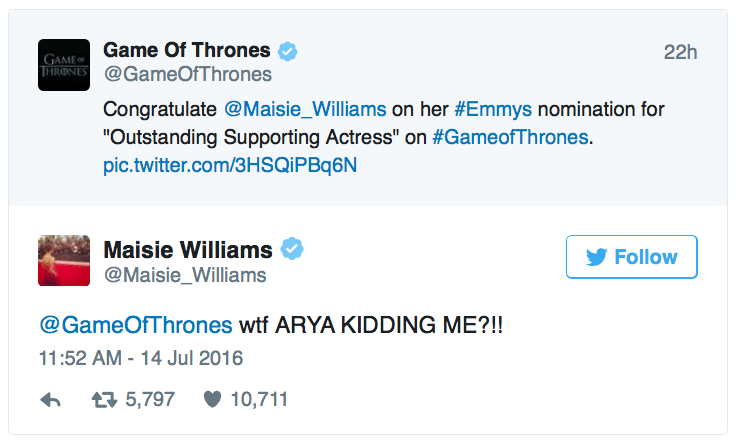The width and height of the screenshot is (735, 443).
Task: Click the @GameOfThrones handle under name
Action: point(187,75)
